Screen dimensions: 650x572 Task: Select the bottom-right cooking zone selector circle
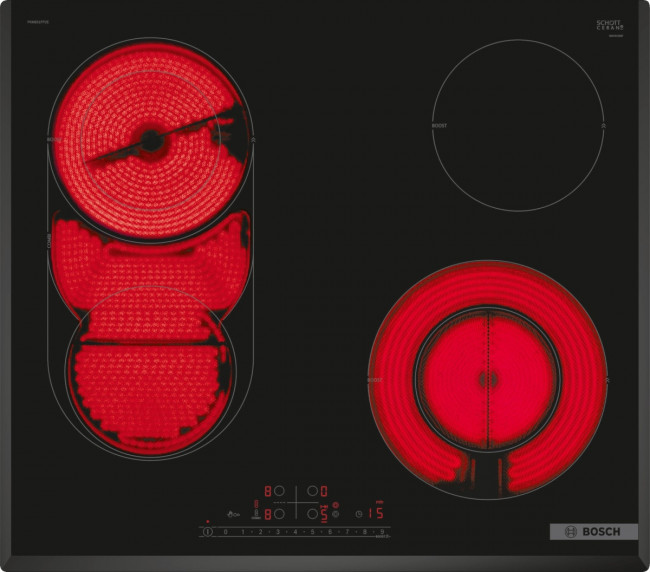[x=313, y=514]
